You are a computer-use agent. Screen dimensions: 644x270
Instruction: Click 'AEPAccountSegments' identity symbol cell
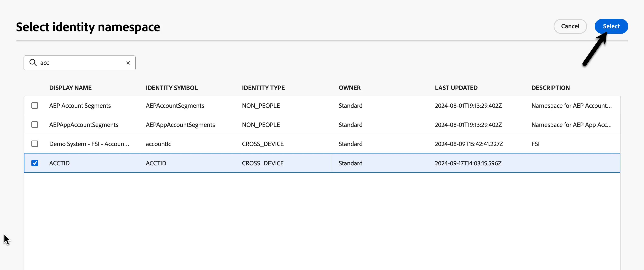point(175,106)
